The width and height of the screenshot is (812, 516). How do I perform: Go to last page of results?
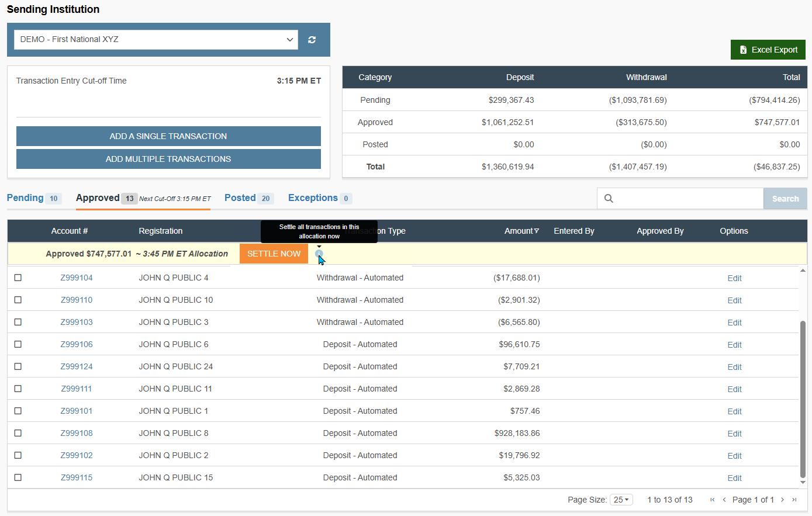(794, 500)
